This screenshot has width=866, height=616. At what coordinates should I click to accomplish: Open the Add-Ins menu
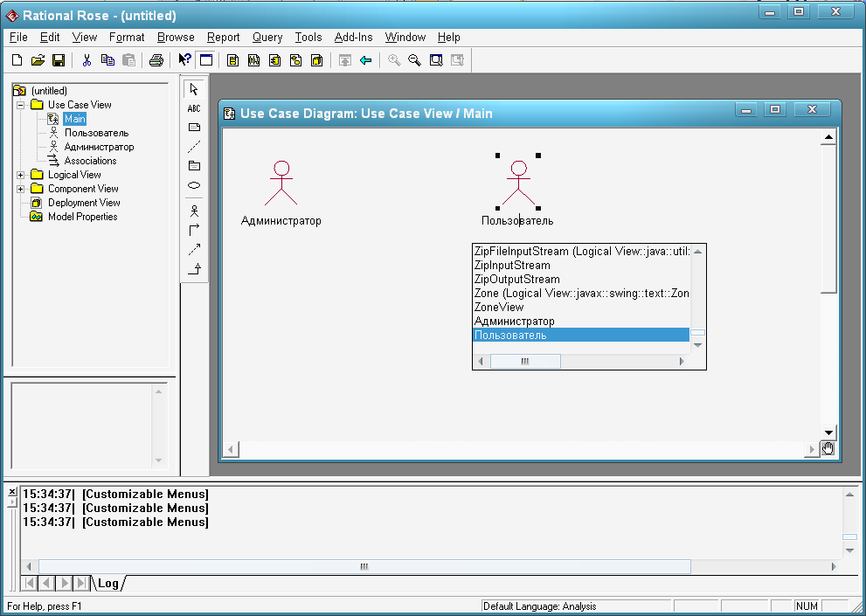(x=353, y=37)
